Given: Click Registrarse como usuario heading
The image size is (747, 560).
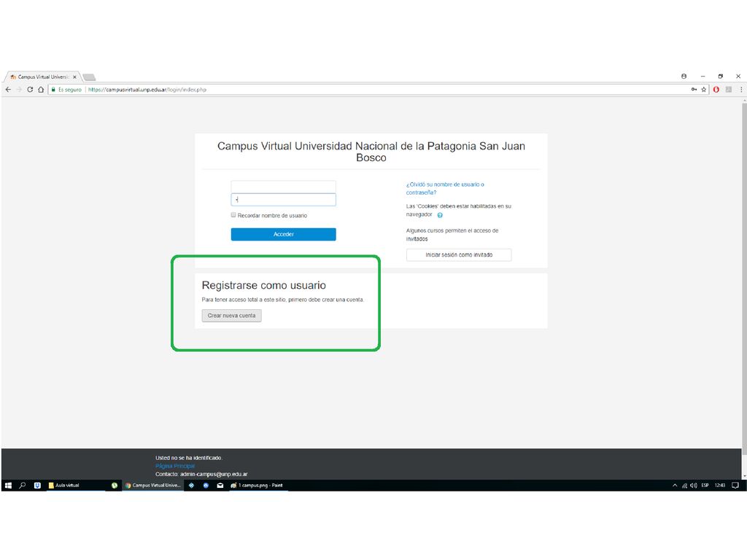Looking at the screenshot, I should tap(264, 285).
